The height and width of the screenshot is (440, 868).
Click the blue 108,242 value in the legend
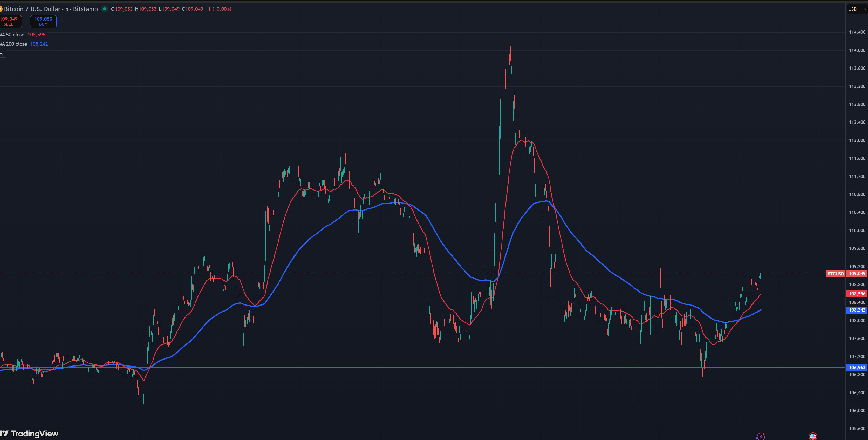coord(39,44)
